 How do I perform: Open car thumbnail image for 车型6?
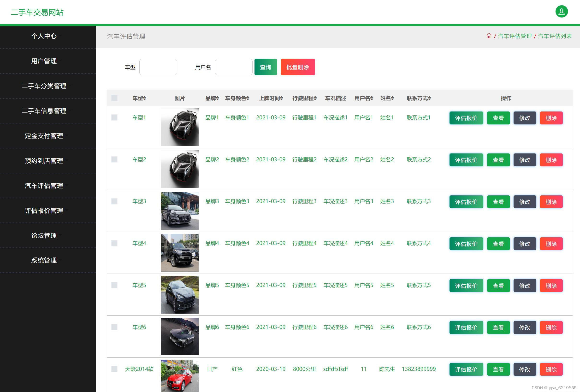pyautogui.click(x=180, y=336)
